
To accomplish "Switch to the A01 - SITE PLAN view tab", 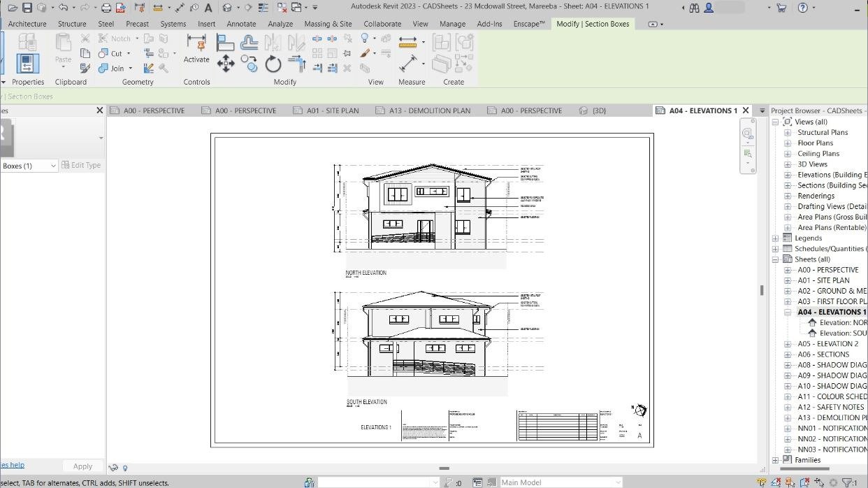I will pos(333,110).
